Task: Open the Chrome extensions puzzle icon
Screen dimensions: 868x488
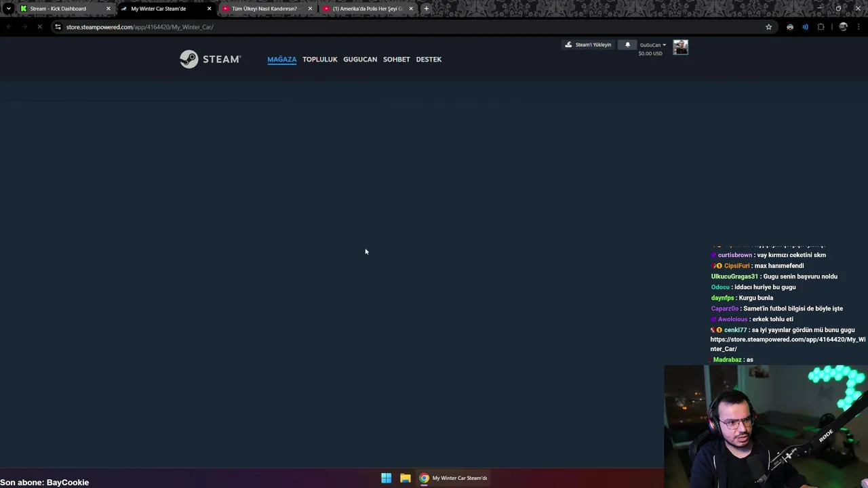Action: (821, 27)
